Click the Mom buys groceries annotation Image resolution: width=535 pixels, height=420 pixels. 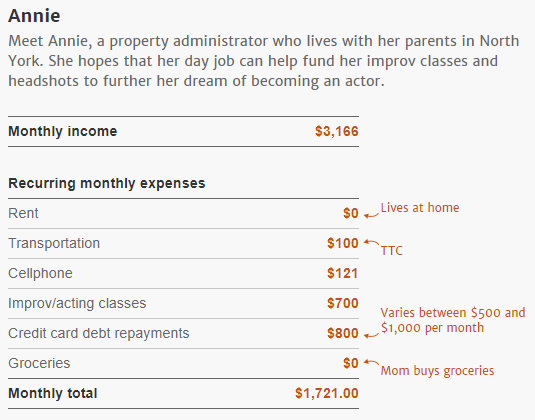[437, 371]
